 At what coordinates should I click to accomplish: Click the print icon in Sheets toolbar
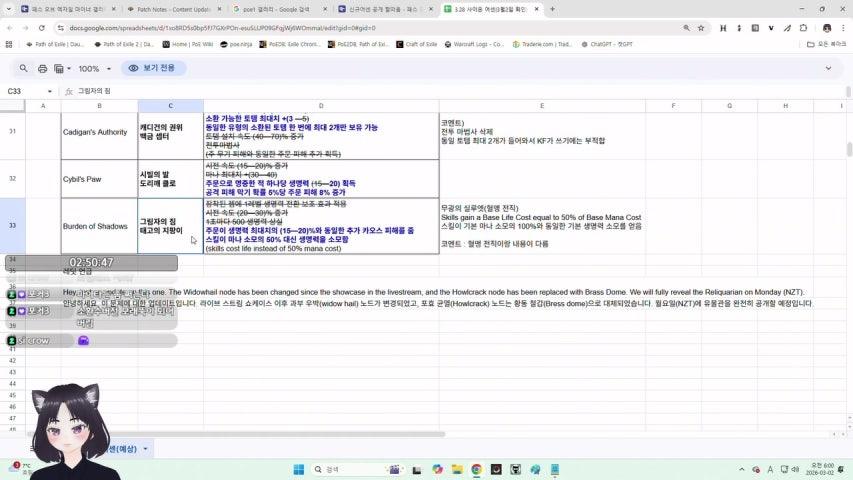pyautogui.click(x=42, y=69)
